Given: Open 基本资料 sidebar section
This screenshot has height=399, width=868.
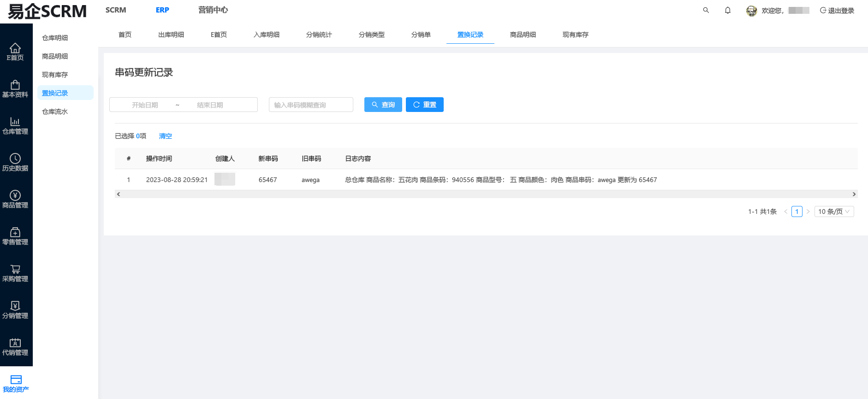Looking at the screenshot, I should [x=15, y=88].
